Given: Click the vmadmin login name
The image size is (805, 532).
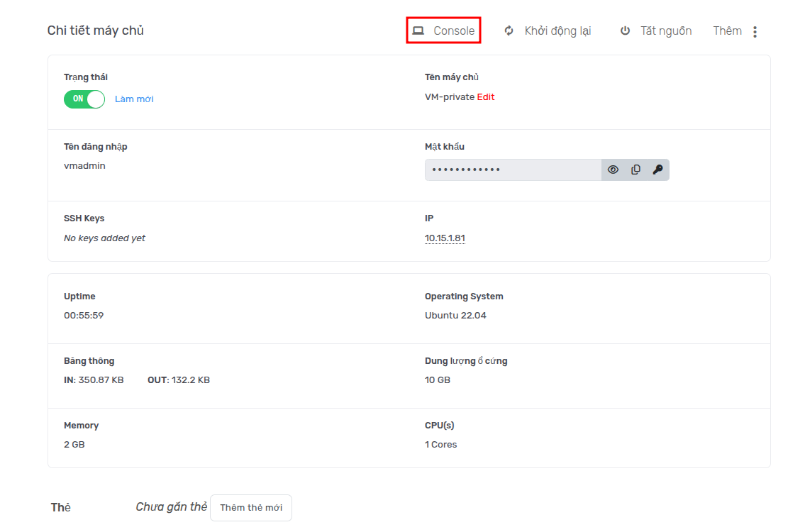Looking at the screenshot, I should tap(84, 166).
